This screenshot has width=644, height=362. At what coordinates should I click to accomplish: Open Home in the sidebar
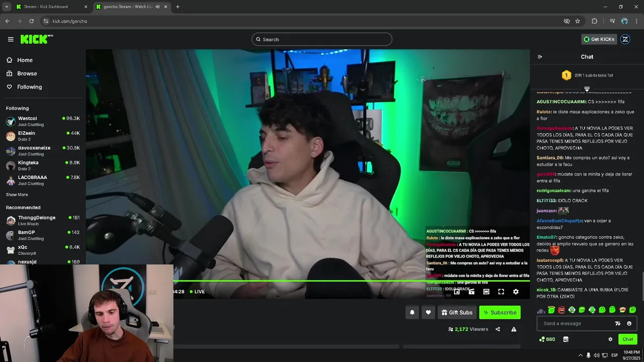click(x=19, y=60)
